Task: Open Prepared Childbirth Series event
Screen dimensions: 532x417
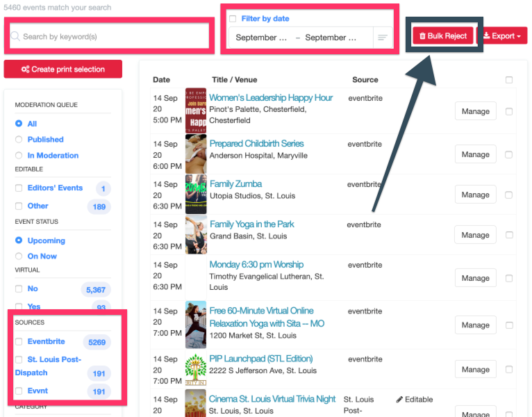Action: click(256, 143)
